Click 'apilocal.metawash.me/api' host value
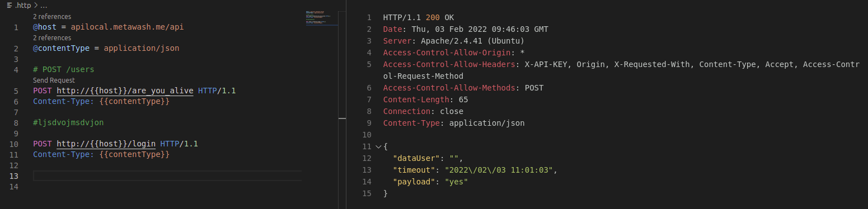The height and width of the screenshot is (209, 868). (x=127, y=27)
